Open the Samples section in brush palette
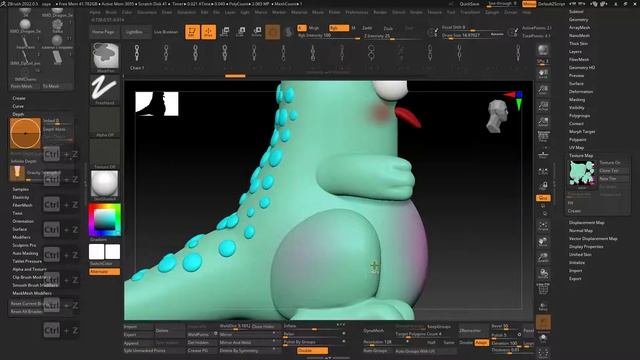 tap(20, 189)
